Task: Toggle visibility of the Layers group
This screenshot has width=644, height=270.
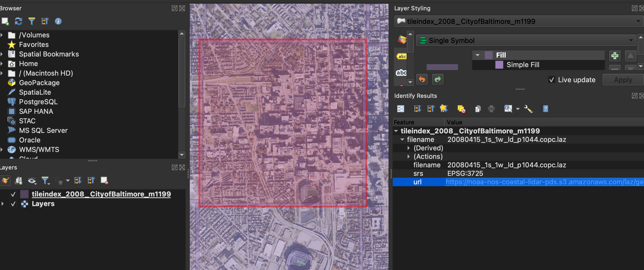Action: click(x=13, y=204)
